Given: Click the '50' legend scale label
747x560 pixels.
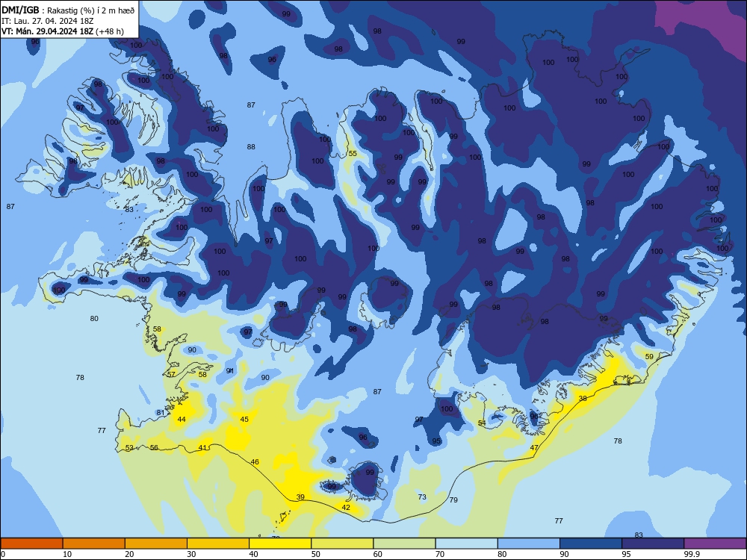Looking at the screenshot, I should click(x=315, y=554).
